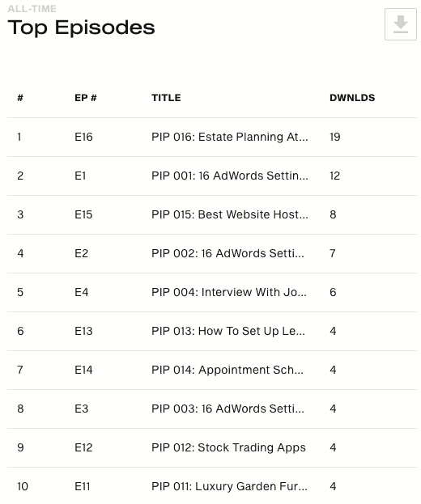Click the E12 episode number cell
The height and width of the screenshot is (504, 421).
coord(83,447)
